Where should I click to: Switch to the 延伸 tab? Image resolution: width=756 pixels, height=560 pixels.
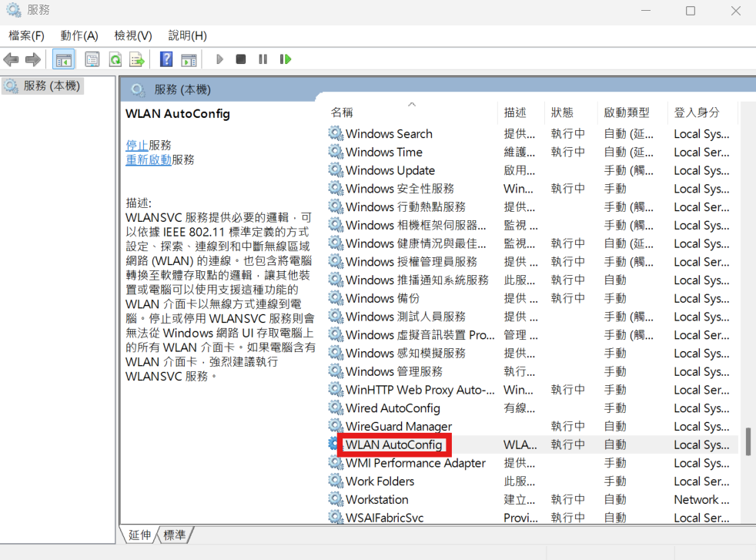click(x=139, y=535)
